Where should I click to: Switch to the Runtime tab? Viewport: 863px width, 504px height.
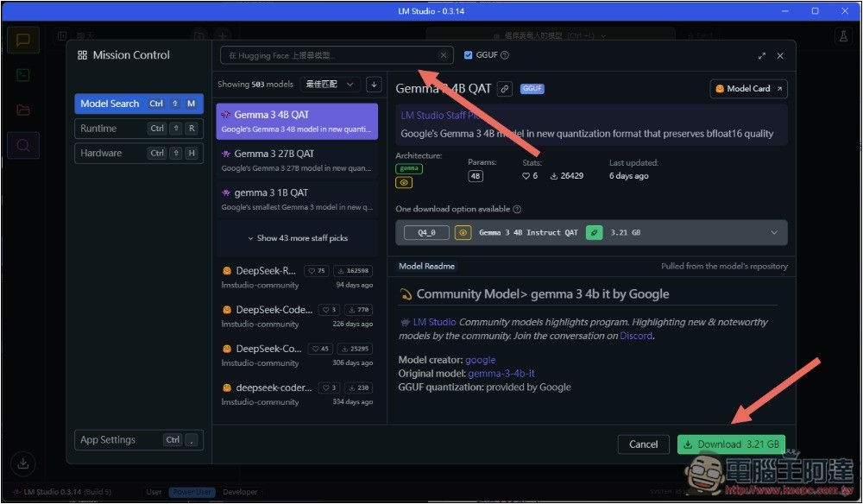(138, 129)
